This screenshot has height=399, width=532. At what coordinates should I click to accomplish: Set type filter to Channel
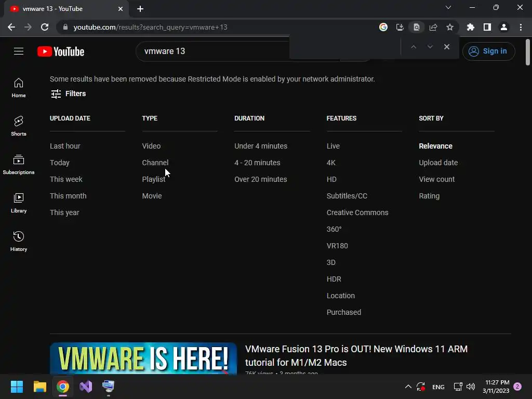tap(155, 163)
